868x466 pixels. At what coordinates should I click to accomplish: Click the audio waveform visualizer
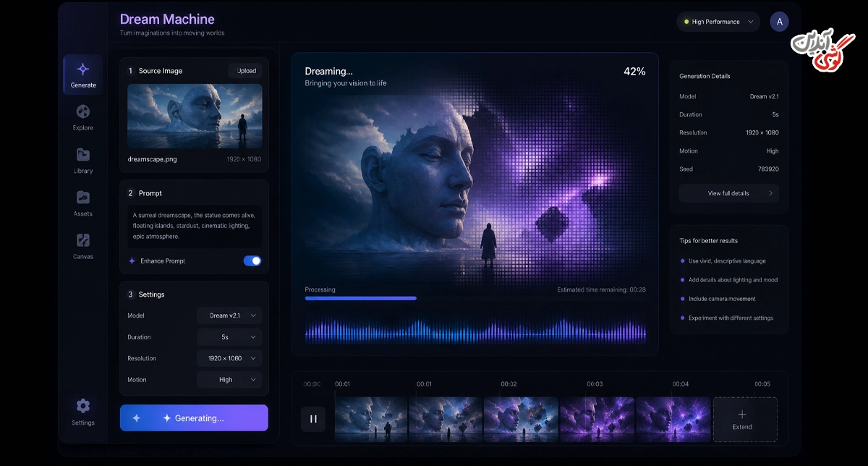475,331
